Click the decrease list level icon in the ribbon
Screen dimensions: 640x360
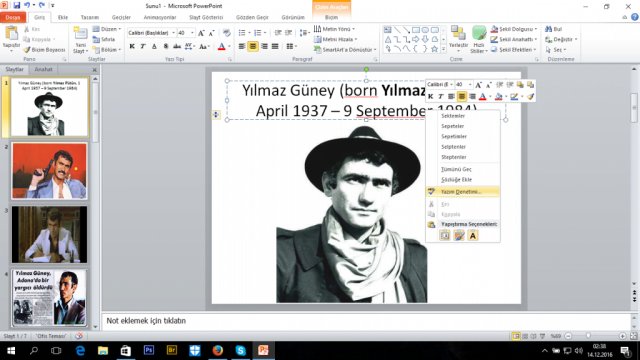click(x=278, y=33)
